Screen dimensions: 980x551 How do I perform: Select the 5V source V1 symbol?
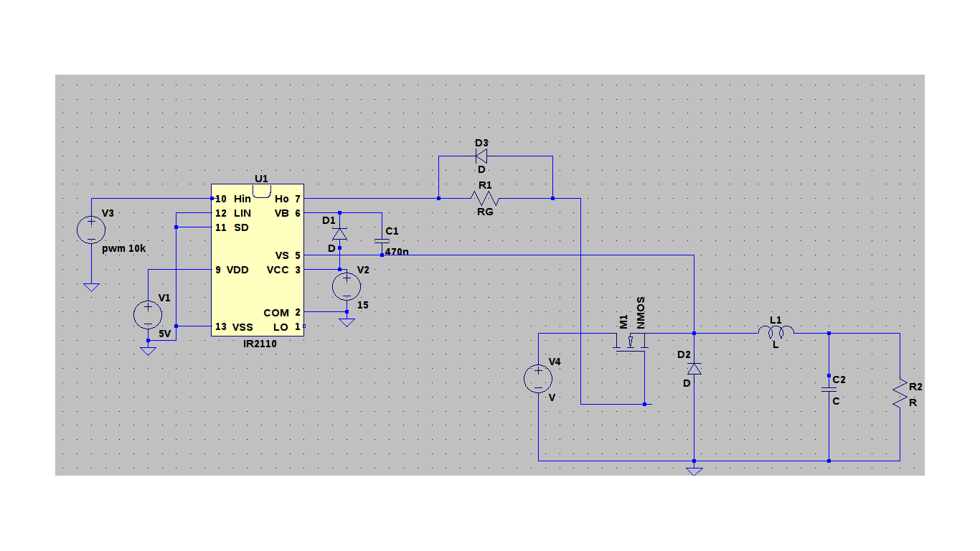tap(148, 314)
